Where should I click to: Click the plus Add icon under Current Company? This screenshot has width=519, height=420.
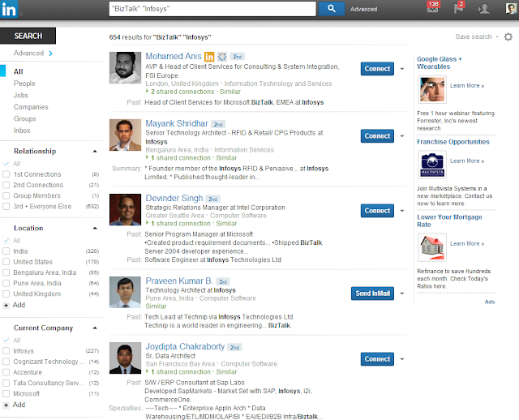click(x=6, y=405)
